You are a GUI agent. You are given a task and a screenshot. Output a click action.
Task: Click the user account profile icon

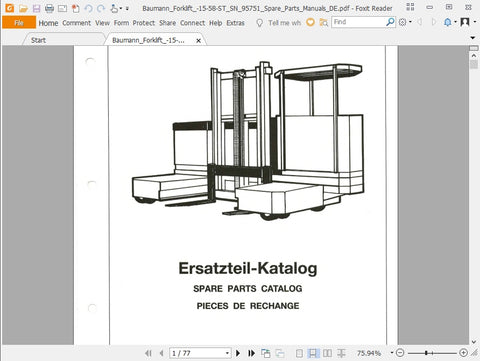[x=465, y=22]
